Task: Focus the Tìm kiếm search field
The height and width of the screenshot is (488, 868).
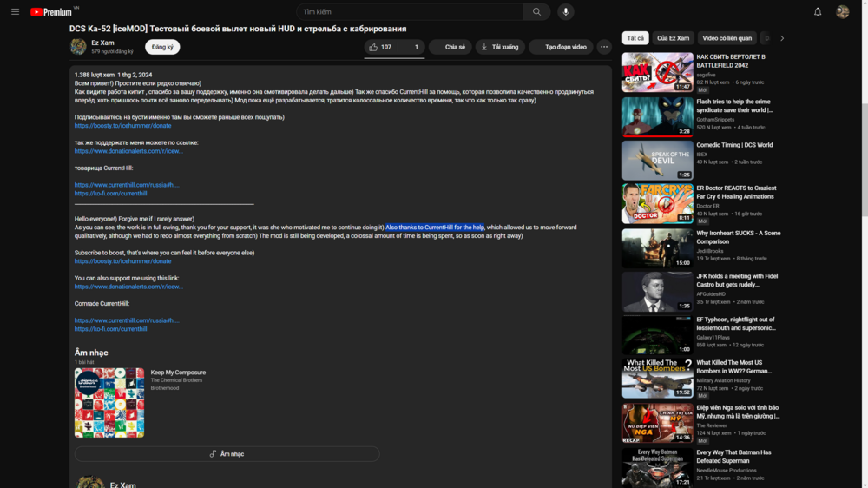Action: pyautogui.click(x=410, y=11)
